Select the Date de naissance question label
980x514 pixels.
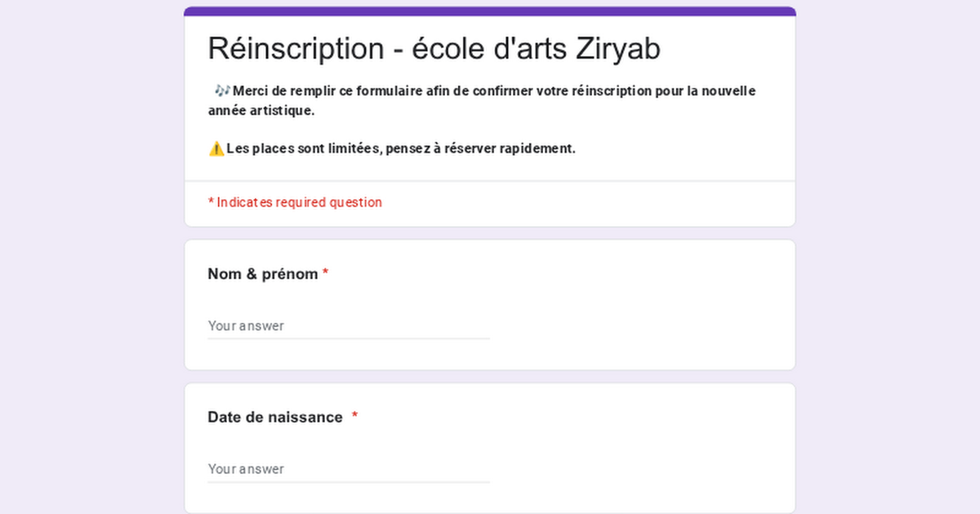274,417
